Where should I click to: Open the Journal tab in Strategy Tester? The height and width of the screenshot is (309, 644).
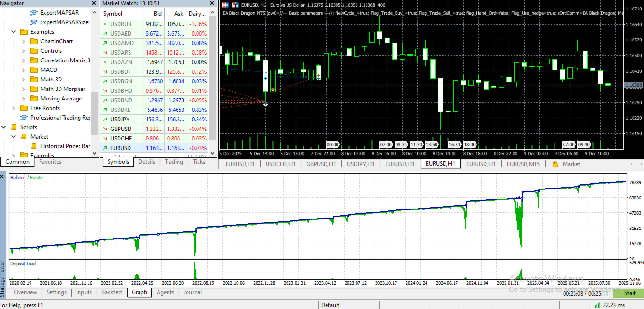click(193, 292)
